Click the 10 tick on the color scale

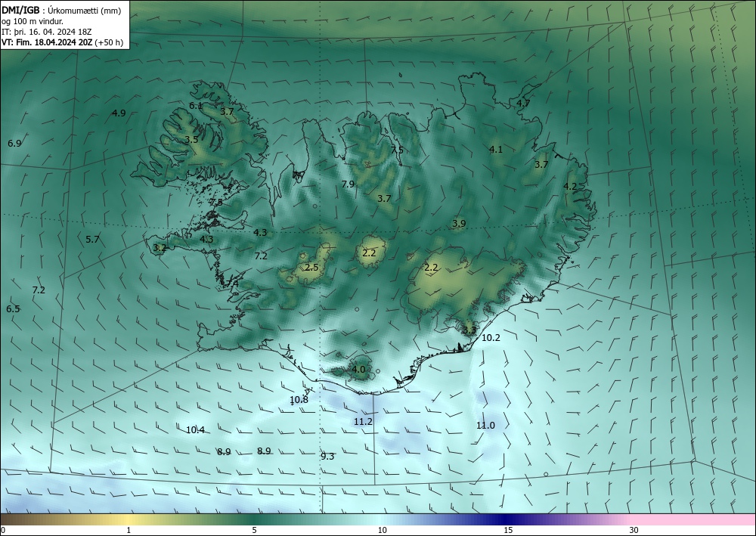(382, 530)
